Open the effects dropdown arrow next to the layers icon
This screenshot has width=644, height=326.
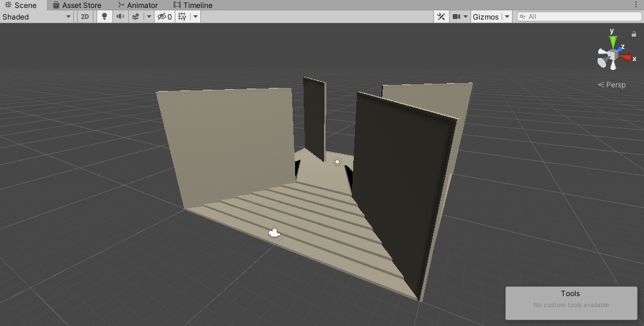148,16
